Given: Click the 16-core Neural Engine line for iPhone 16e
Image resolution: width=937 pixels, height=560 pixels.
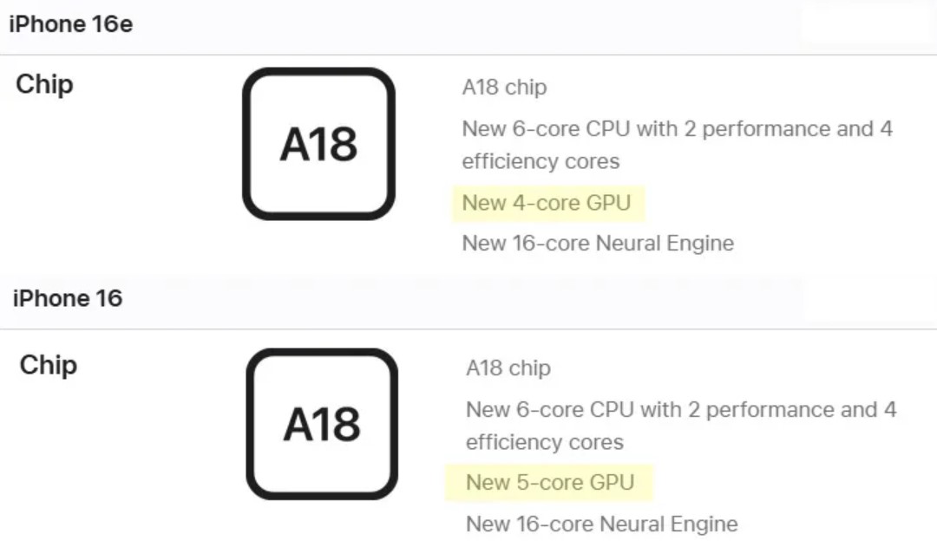Looking at the screenshot, I should tap(598, 244).
